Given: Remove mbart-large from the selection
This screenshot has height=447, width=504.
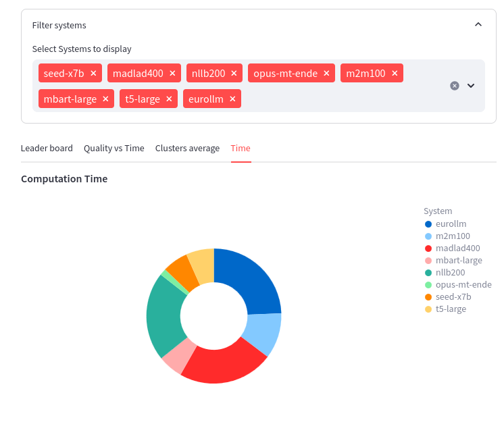Looking at the screenshot, I should (x=105, y=99).
